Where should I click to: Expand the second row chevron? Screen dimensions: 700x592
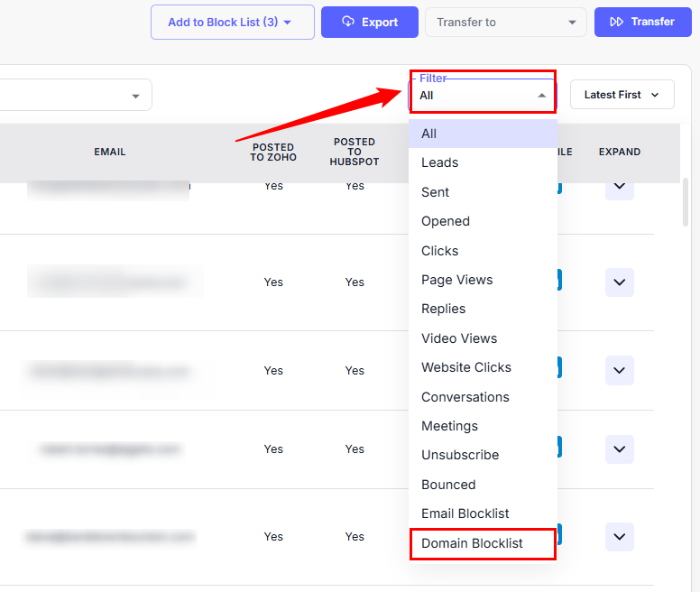click(x=619, y=282)
